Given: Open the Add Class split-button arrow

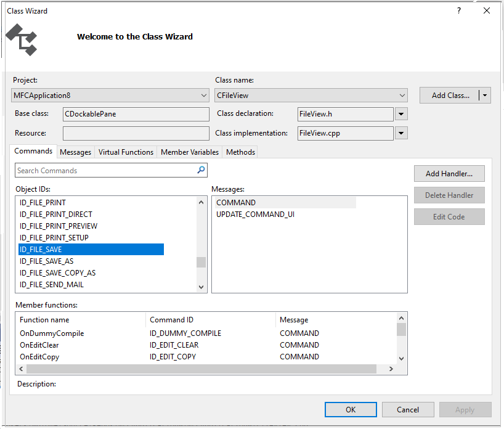Looking at the screenshot, I should (485, 95).
